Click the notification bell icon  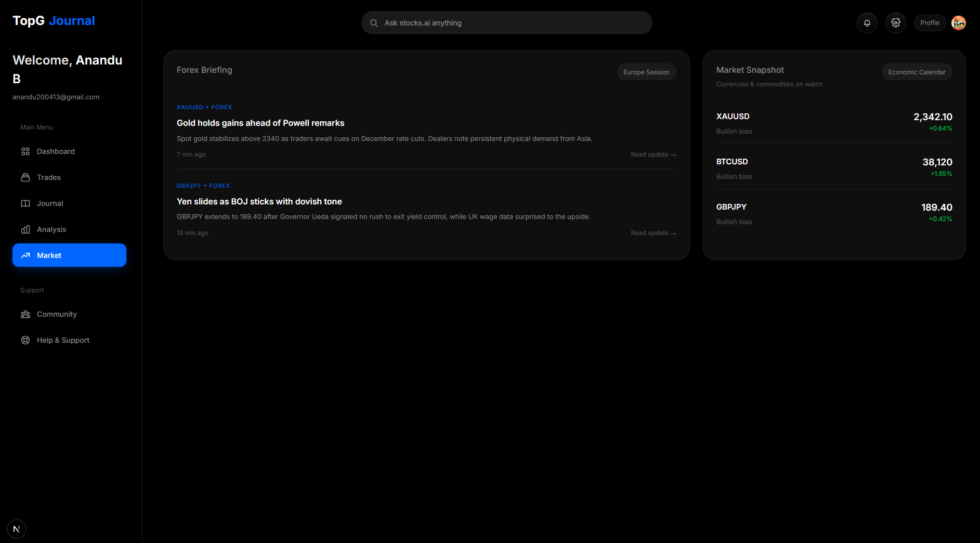click(x=867, y=23)
